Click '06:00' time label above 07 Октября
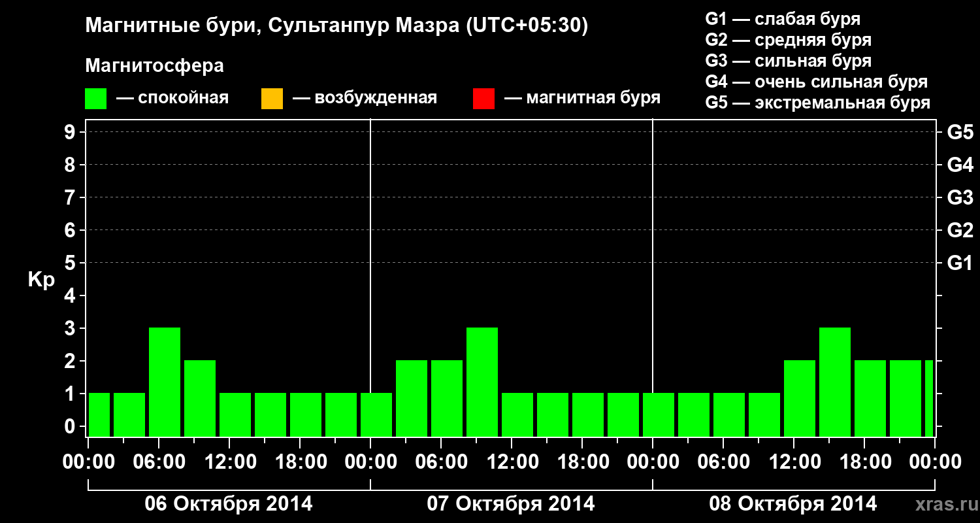The image size is (980, 523). tap(441, 462)
